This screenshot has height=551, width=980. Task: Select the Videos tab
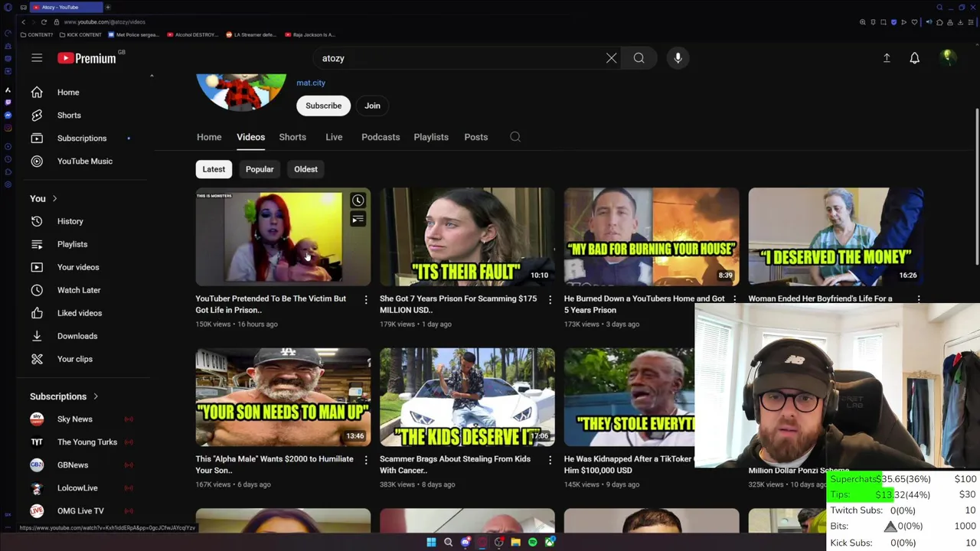click(250, 137)
